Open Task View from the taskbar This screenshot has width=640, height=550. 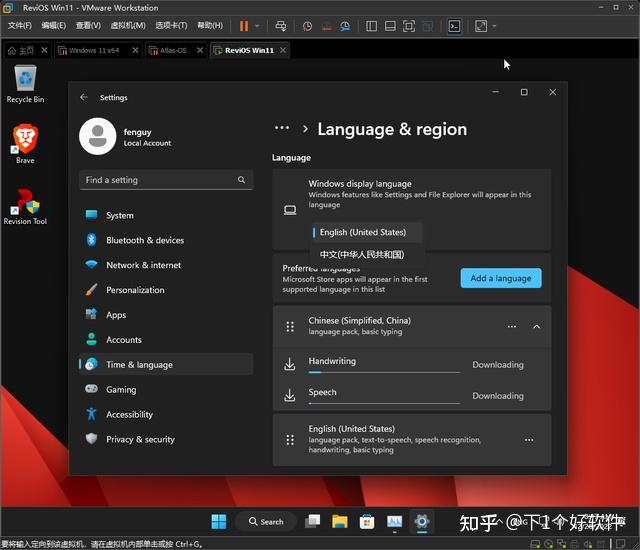pos(313,521)
